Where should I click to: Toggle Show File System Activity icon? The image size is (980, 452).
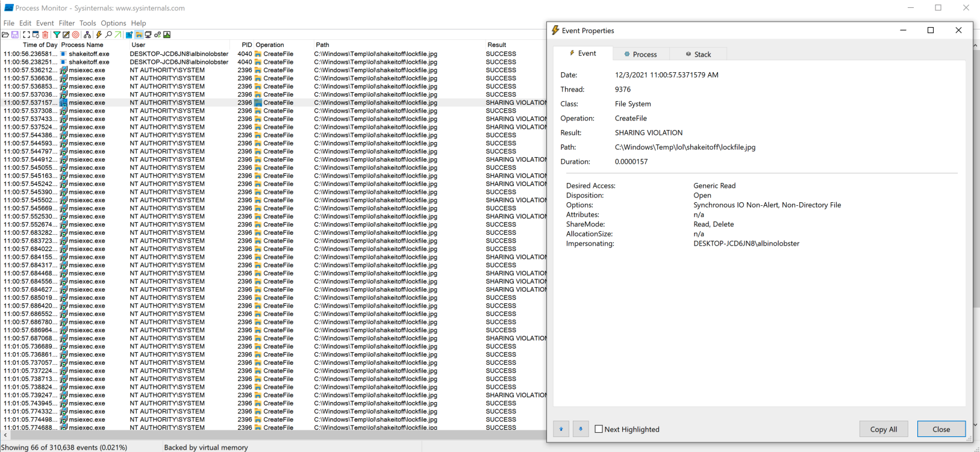coord(139,34)
